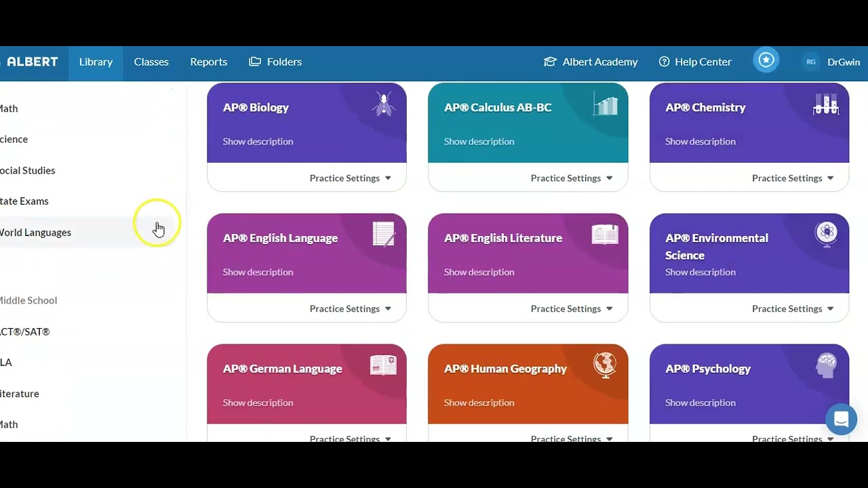Viewport: 868px width, 488px height.
Task: Click the graduation cap Albert Academy icon
Action: point(550,62)
